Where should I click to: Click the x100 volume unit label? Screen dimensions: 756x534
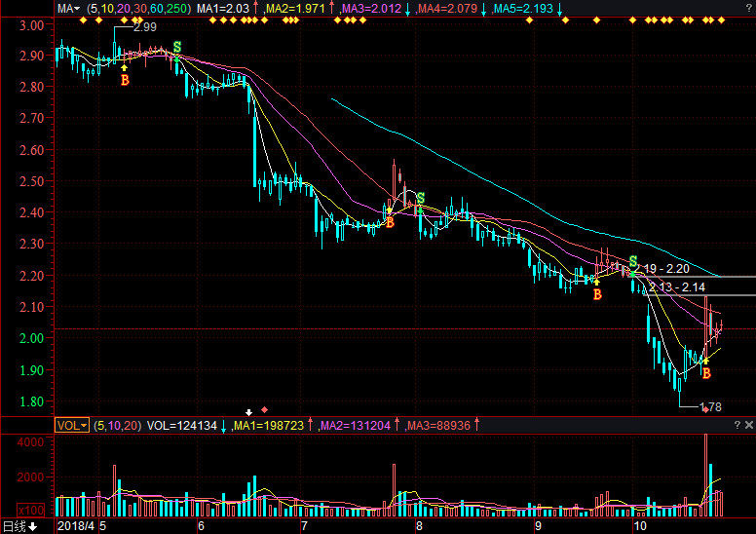click(31, 510)
